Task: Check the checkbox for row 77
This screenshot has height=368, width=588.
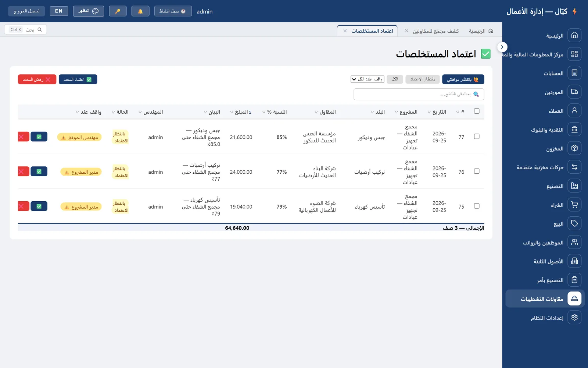Action: pos(477,137)
